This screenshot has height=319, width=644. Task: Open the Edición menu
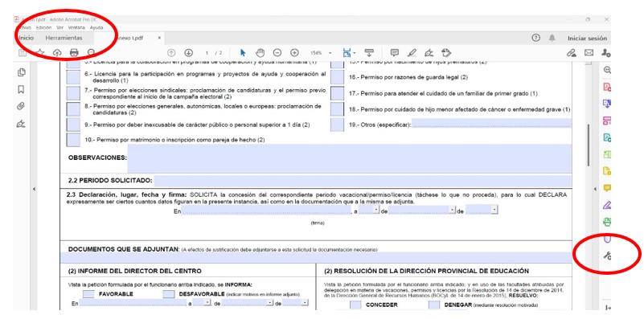pyautogui.click(x=43, y=28)
